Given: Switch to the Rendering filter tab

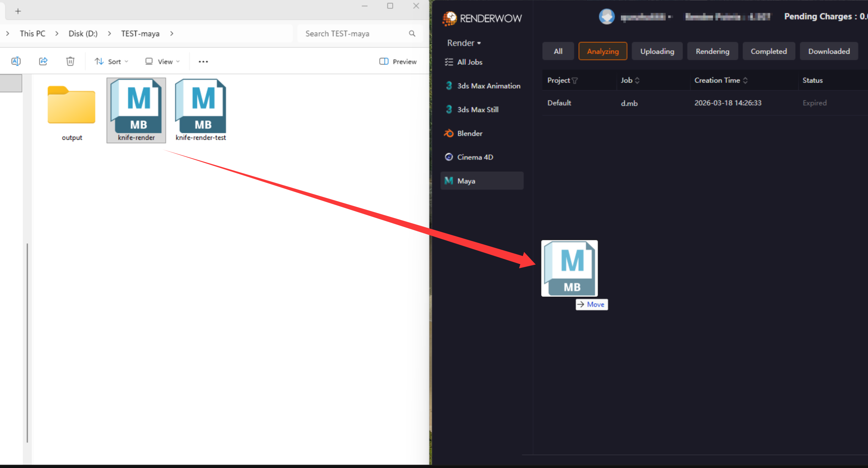Looking at the screenshot, I should (712, 51).
